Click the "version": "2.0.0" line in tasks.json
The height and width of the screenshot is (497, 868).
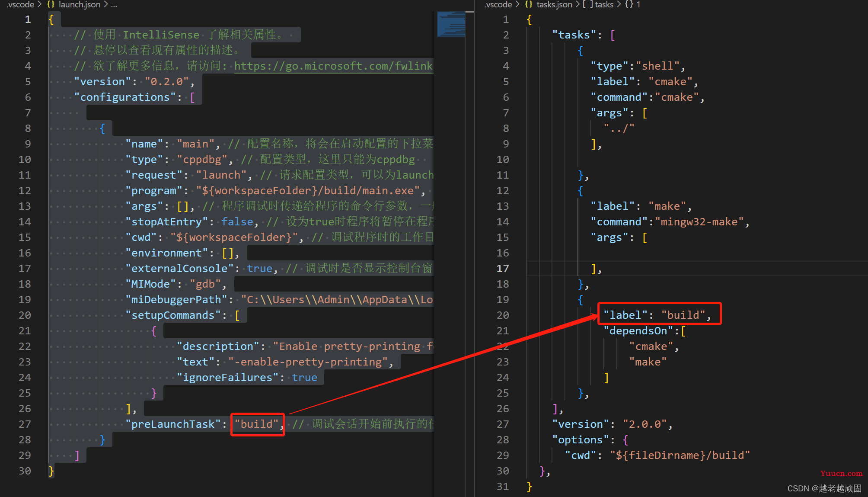point(613,424)
